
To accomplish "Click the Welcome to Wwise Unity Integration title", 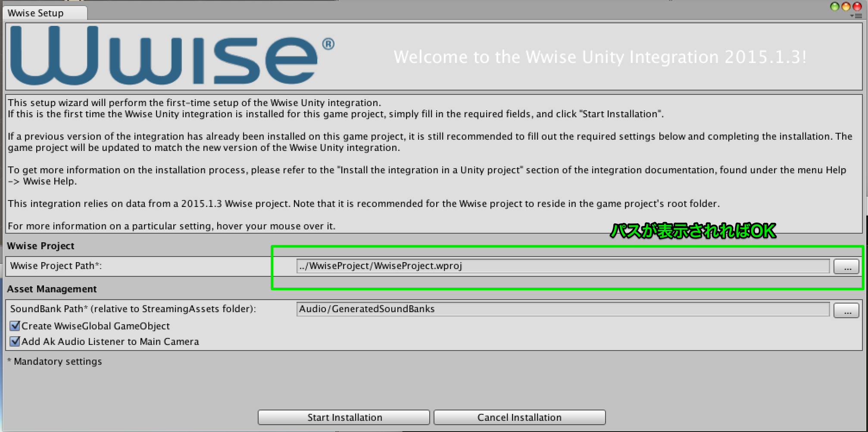I will [600, 57].
